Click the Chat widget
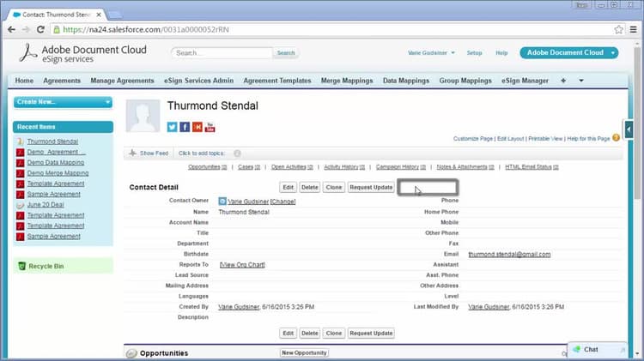The width and height of the screenshot is (644, 361). click(x=598, y=350)
